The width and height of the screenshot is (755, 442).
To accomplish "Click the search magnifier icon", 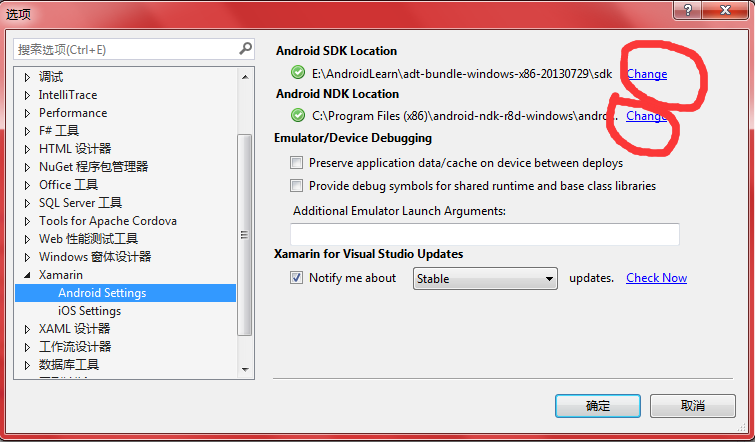I will [245, 48].
